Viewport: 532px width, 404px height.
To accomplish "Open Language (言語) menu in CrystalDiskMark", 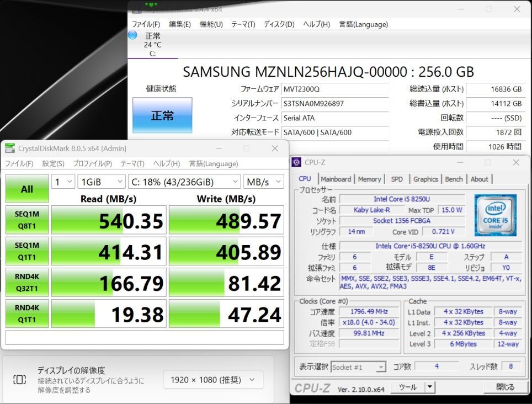I will point(214,163).
